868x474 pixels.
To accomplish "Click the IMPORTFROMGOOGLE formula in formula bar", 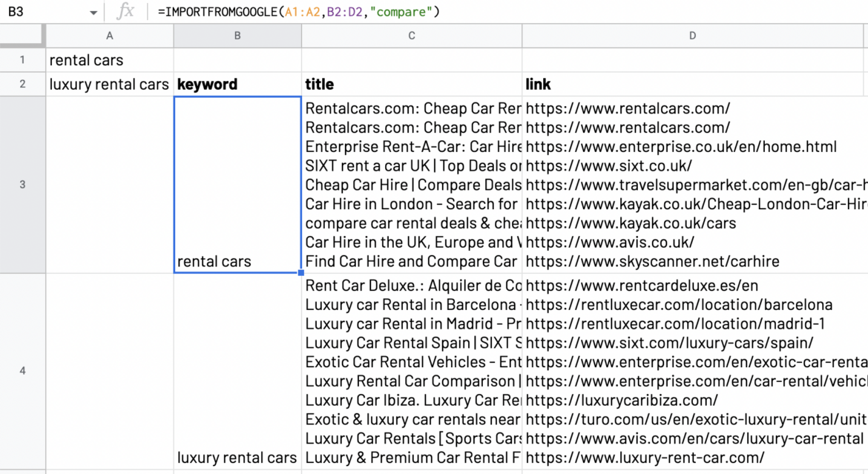I will coord(298,12).
